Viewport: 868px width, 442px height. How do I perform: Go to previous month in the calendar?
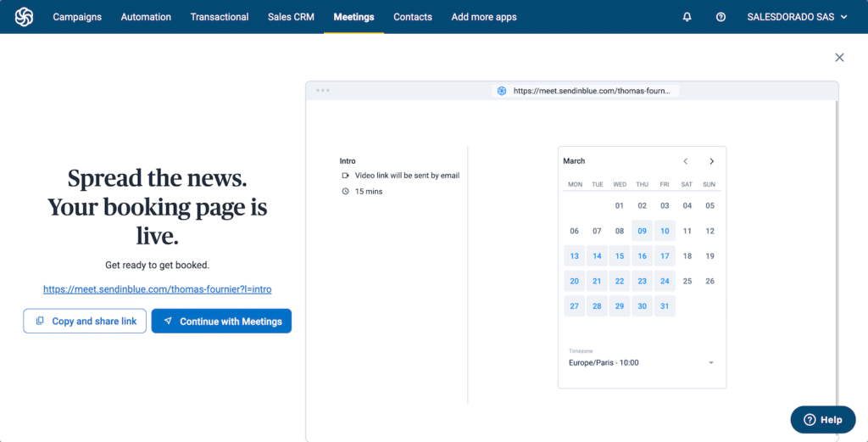pos(685,161)
